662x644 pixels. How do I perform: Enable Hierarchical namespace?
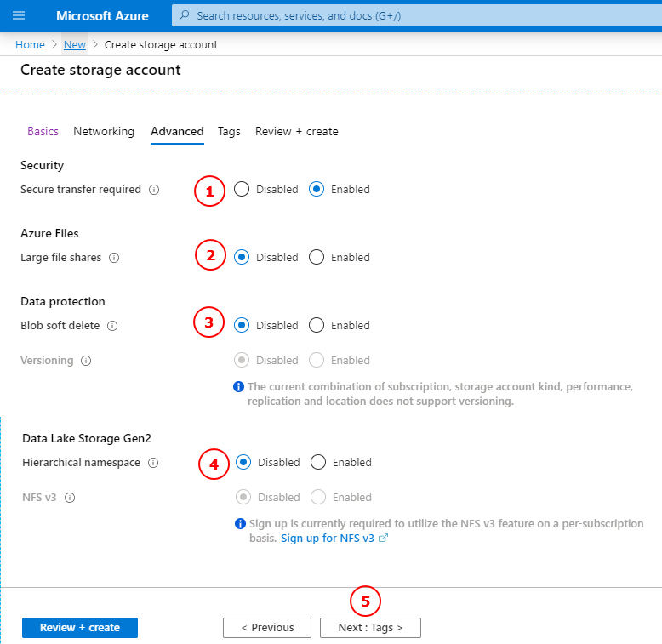coord(318,463)
